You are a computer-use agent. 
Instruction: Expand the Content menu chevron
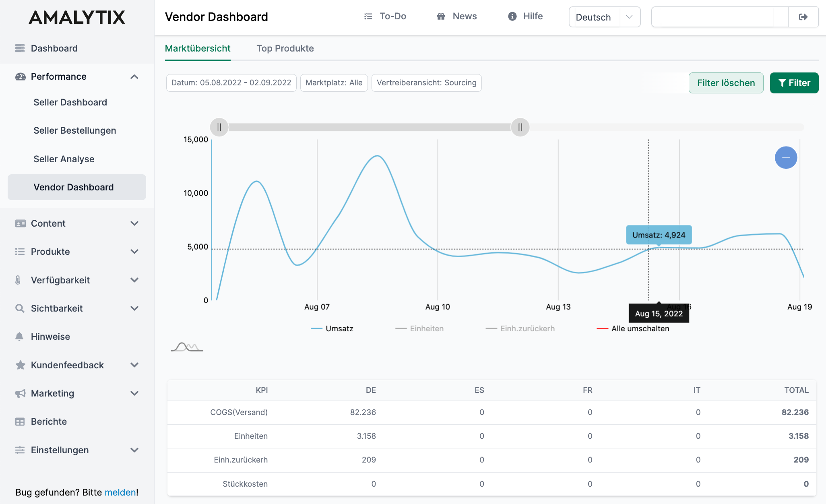click(134, 223)
